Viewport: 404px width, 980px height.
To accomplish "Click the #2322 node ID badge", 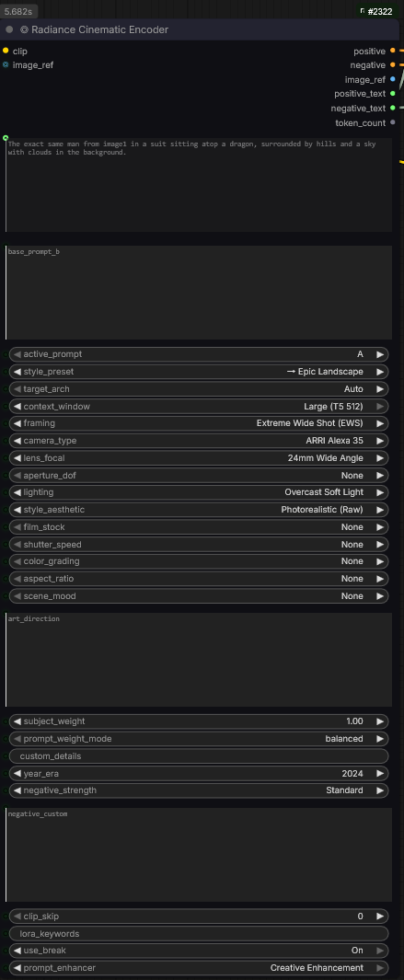I will point(376,11).
